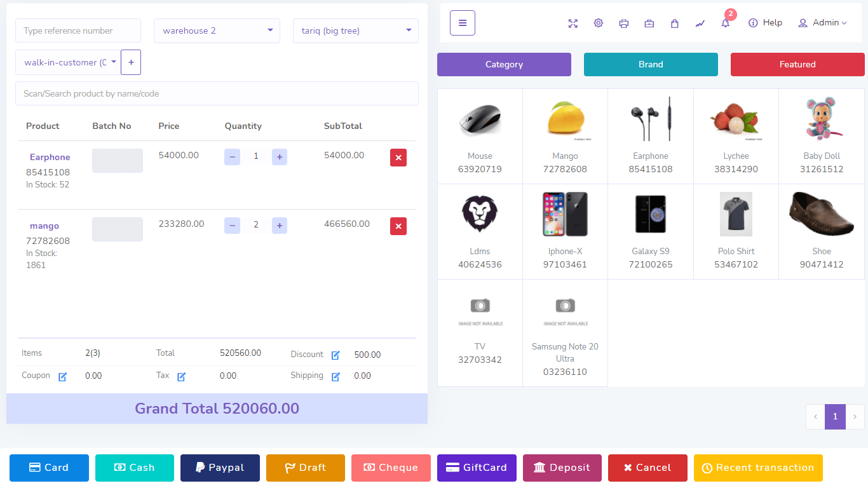
Task: Toggle the hamburger sidebar menu
Action: pyautogui.click(x=463, y=24)
